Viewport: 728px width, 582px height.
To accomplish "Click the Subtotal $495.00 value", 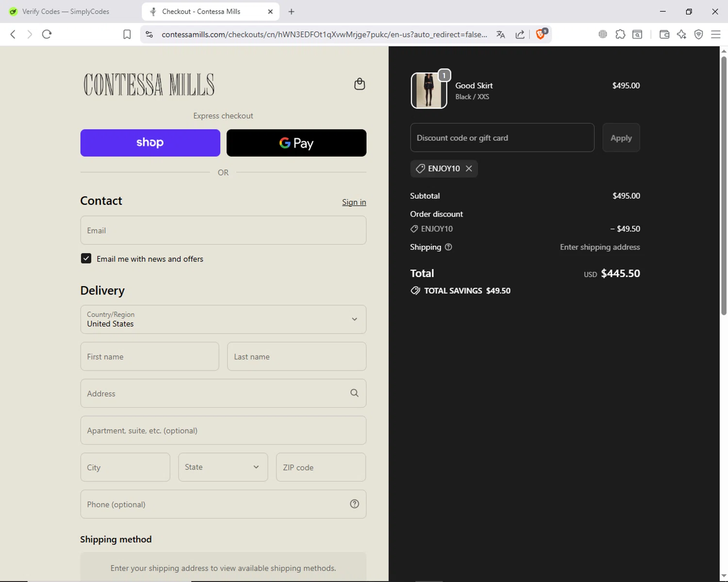I will click(x=626, y=196).
